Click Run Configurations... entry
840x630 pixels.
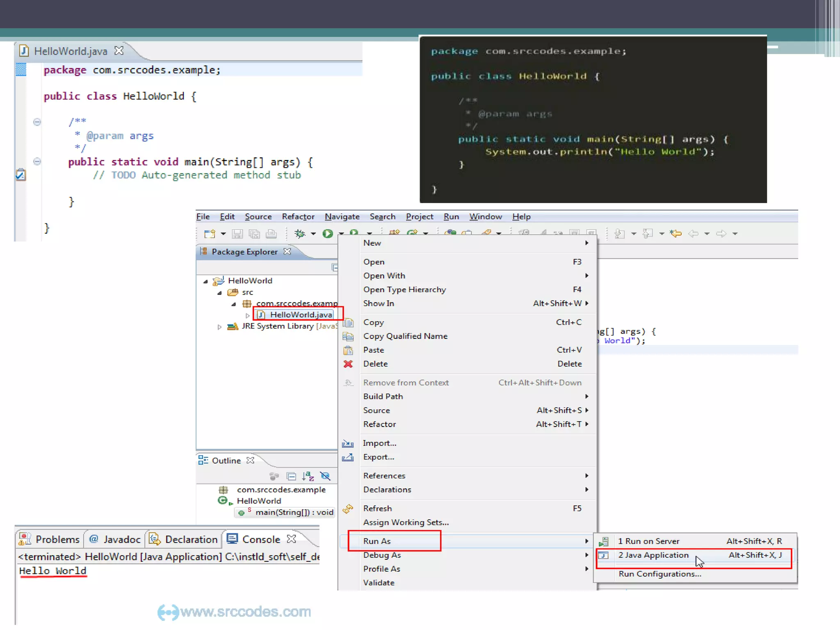pyautogui.click(x=660, y=574)
